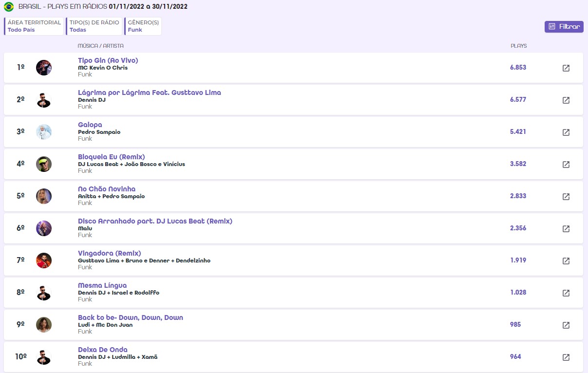Click artists Gusttavo Lima + Bruno e Denner + Dendelzinho

pos(144,261)
